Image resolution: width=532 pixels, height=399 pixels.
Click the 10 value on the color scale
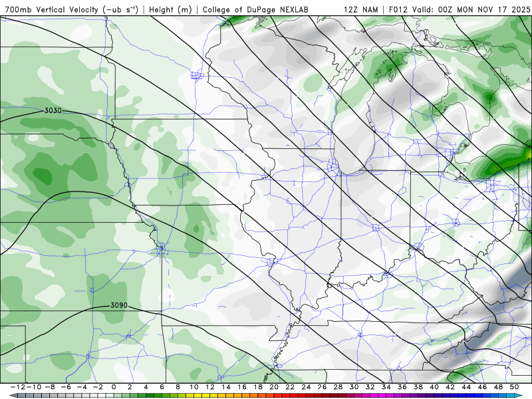point(194,387)
